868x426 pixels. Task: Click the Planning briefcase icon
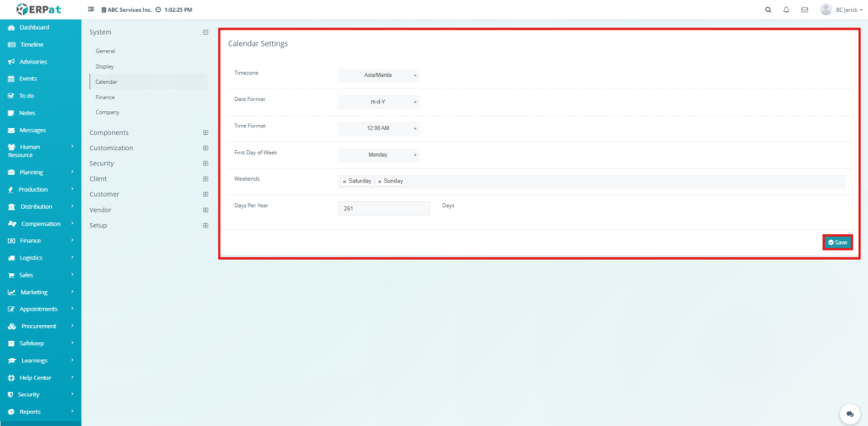click(11, 172)
